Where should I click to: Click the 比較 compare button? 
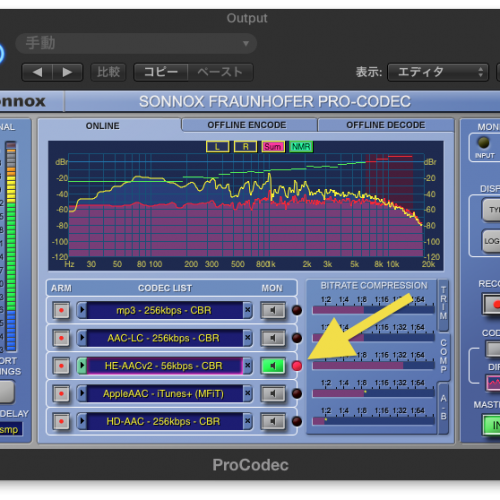tap(108, 72)
